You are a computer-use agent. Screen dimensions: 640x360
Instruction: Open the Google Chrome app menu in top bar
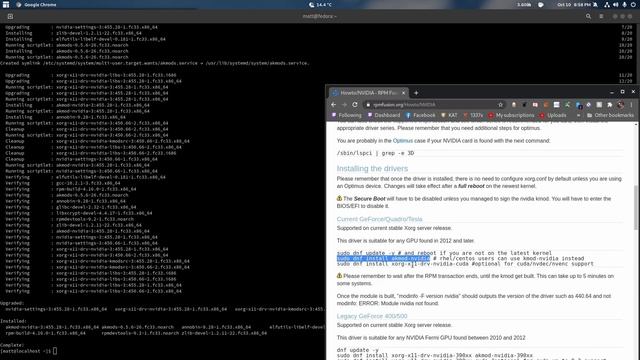pyautogui.click(x=36, y=4)
